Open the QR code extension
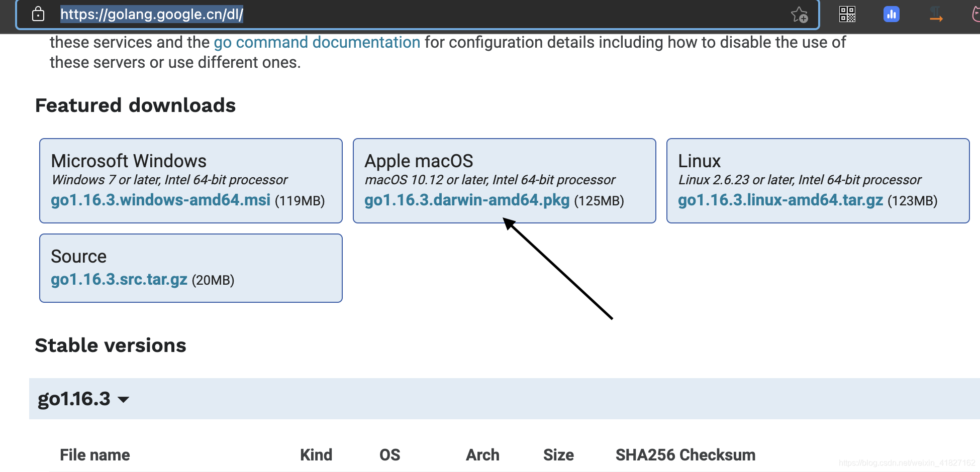The height and width of the screenshot is (472, 980). pyautogui.click(x=846, y=14)
